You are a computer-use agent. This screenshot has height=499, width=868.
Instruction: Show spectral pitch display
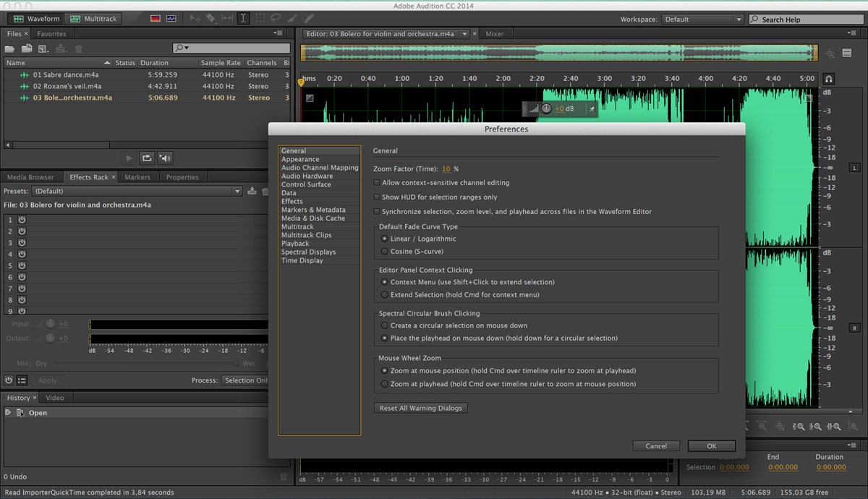tap(171, 19)
